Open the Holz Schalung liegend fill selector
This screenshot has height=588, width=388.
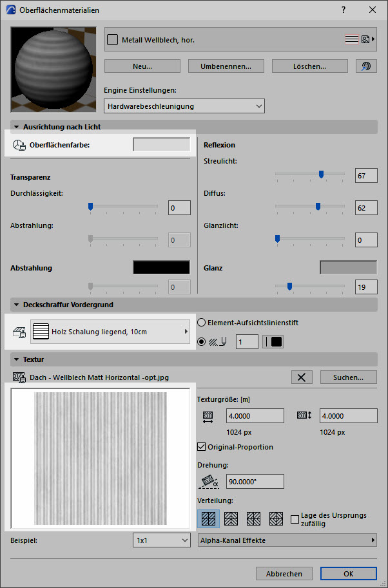110,332
